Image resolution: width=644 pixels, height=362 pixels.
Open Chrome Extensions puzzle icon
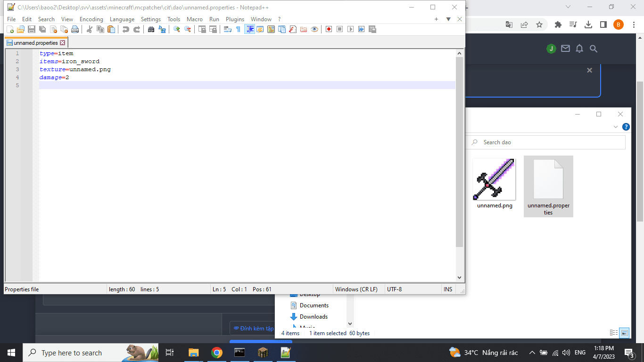(558, 25)
